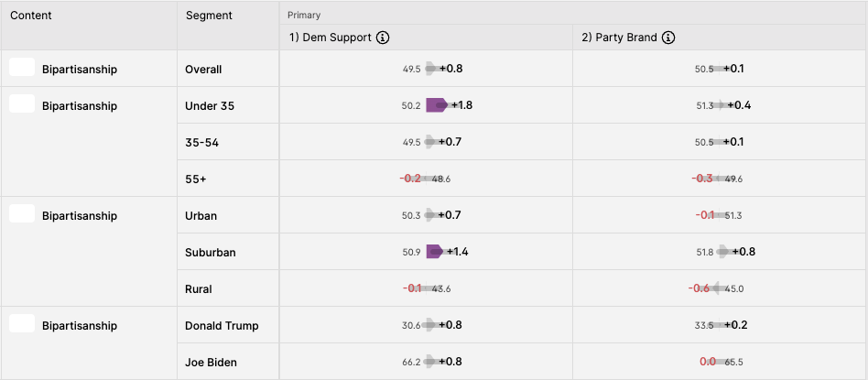
Task: Open the thumbnail in the Urban Bipartisanship row
Action: point(22,213)
